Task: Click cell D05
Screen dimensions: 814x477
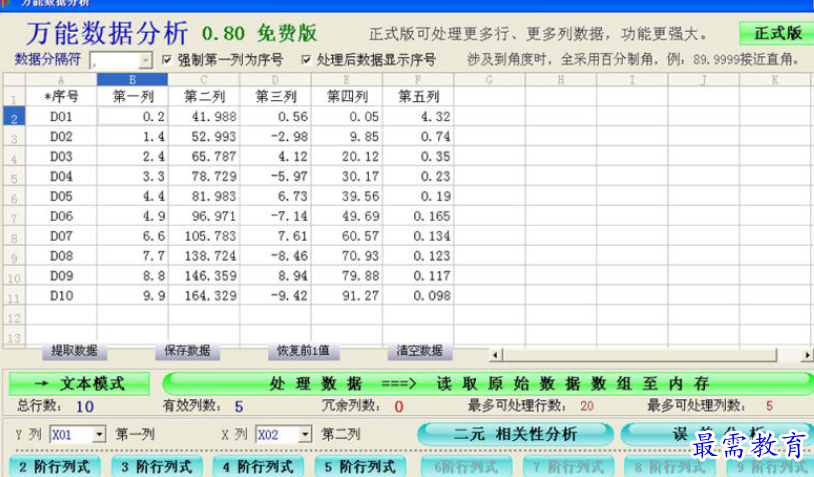Action: 61,196
